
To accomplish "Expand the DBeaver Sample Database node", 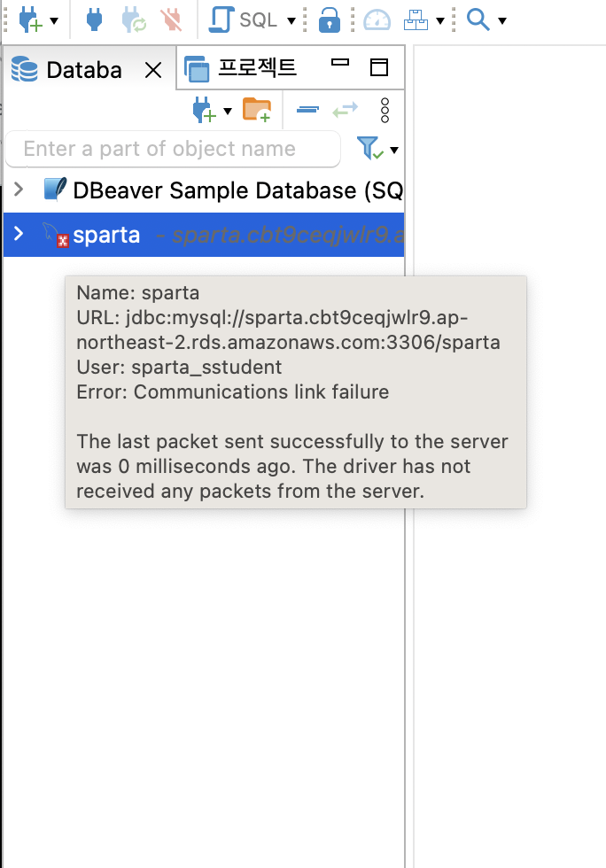I will [x=19, y=190].
